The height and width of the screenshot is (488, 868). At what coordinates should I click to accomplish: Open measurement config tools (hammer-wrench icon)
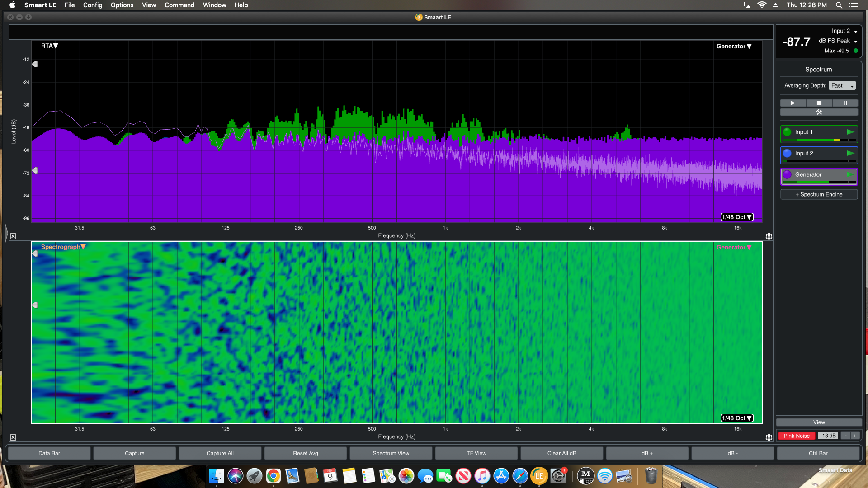click(x=819, y=112)
